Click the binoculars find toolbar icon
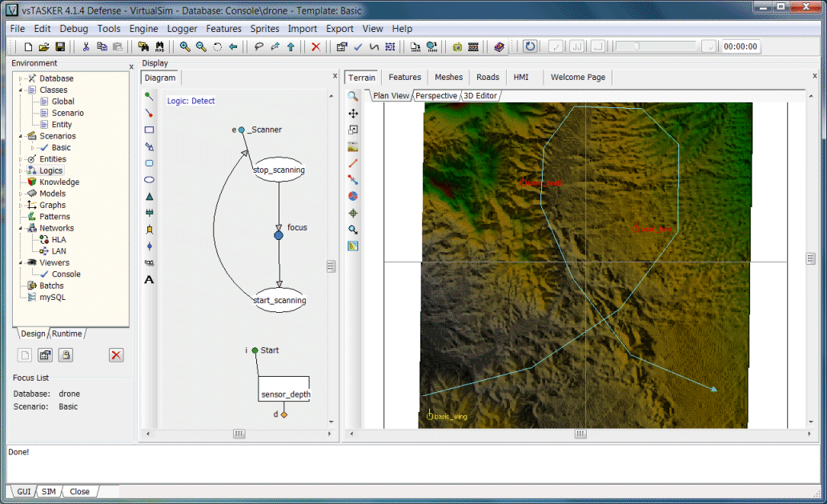The width and height of the screenshot is (827, 504). click(x=159, y=47)
